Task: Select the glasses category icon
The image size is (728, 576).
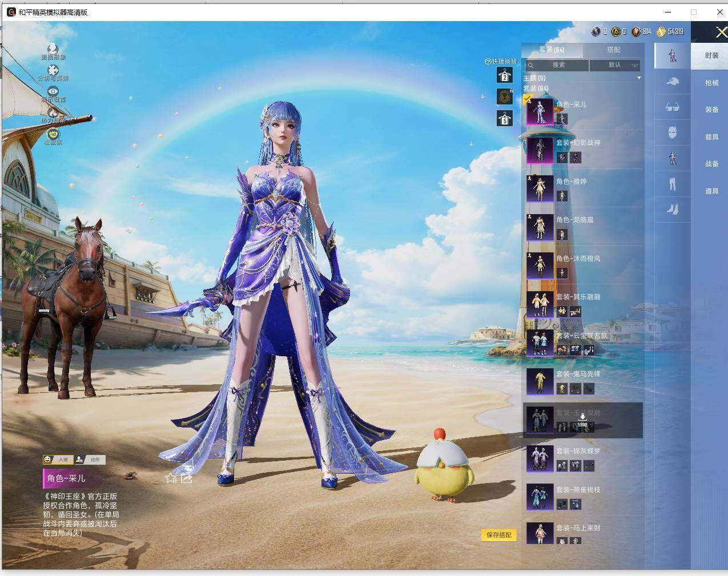Action: (673, 107)
